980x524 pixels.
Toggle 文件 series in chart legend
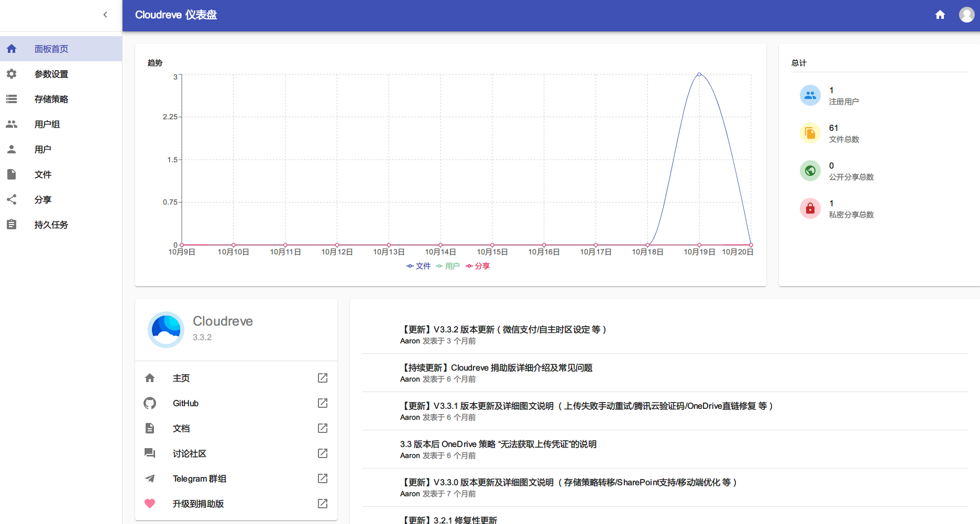coord(419,266)
